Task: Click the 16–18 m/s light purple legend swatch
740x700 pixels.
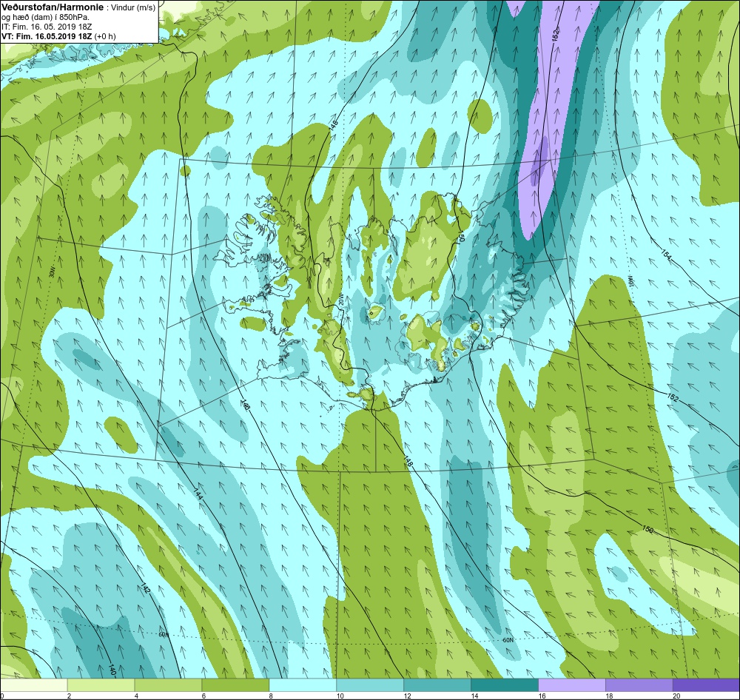Action: click(572, 685)
